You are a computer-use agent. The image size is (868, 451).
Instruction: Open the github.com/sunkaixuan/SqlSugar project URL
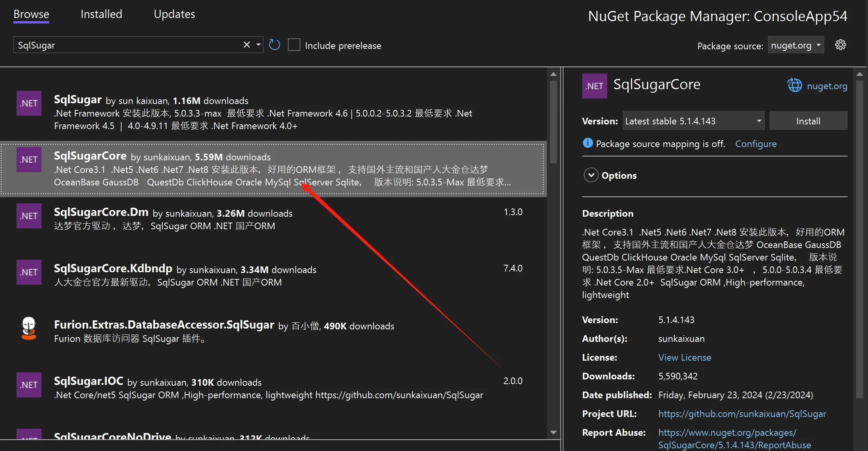(x=742, y=414)
